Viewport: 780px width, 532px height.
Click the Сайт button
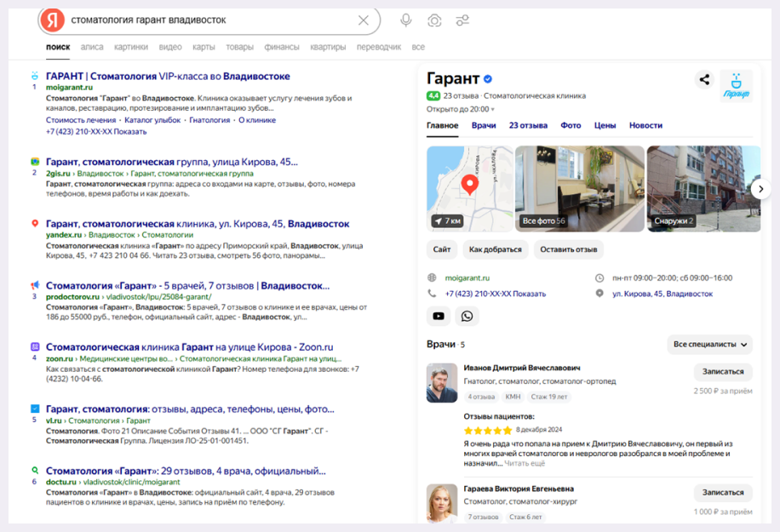[442, 249]
